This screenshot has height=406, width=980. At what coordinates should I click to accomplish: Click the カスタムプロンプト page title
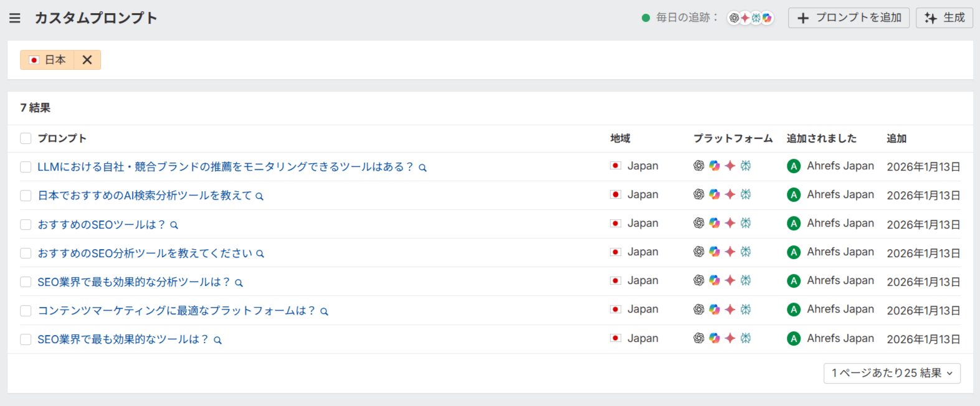[96, 18]
